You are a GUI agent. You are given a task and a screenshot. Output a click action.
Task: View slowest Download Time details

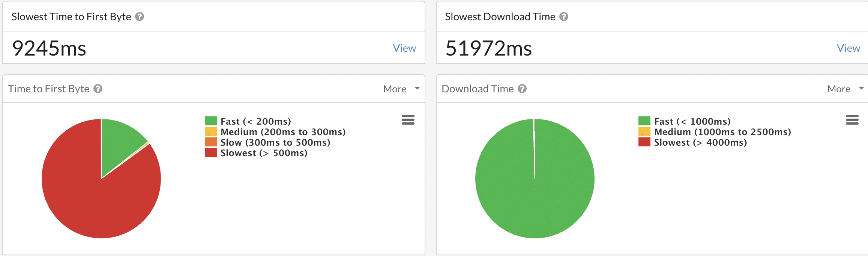(x=848, y=48)
